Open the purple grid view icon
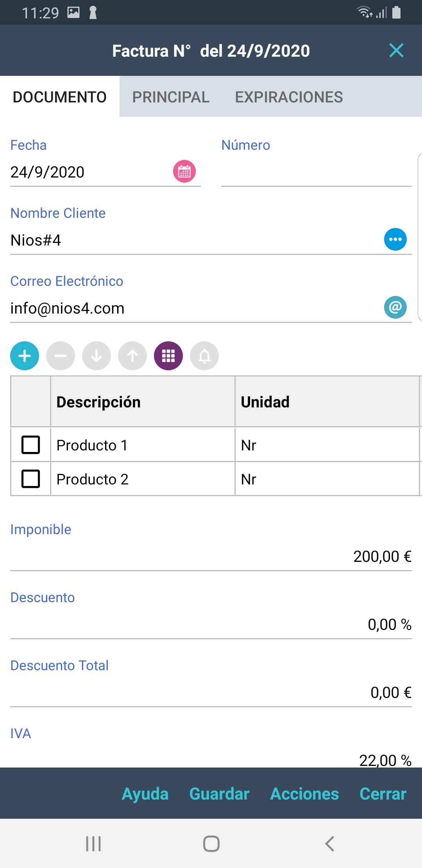The height and width of the screenshot is (868, 422). click(168, 356)
